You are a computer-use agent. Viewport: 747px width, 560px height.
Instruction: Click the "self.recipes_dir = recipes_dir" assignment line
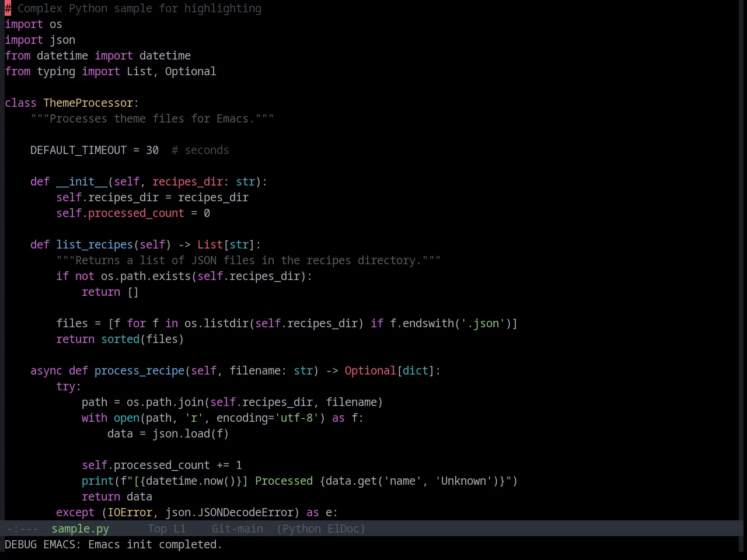coord(152,197)
